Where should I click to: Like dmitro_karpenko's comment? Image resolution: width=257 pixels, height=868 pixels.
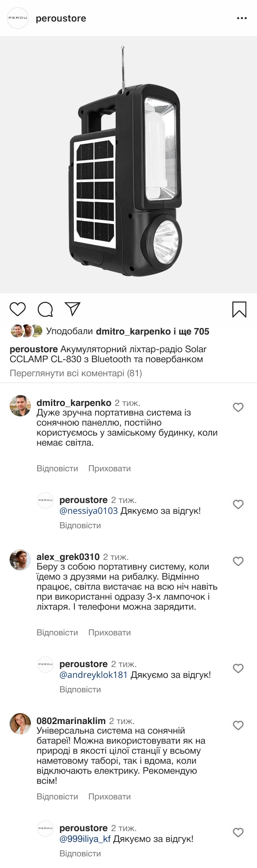pos(239,408)
